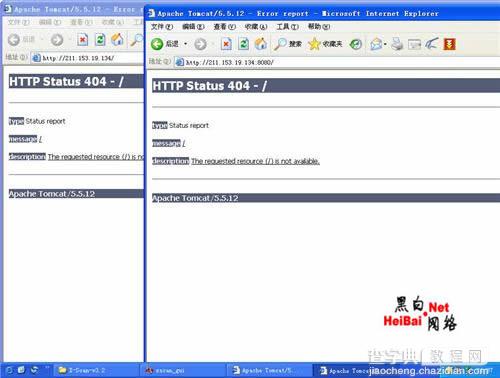
Task: Click the Messenger icon in front toolbar
Action: point(432,44)
